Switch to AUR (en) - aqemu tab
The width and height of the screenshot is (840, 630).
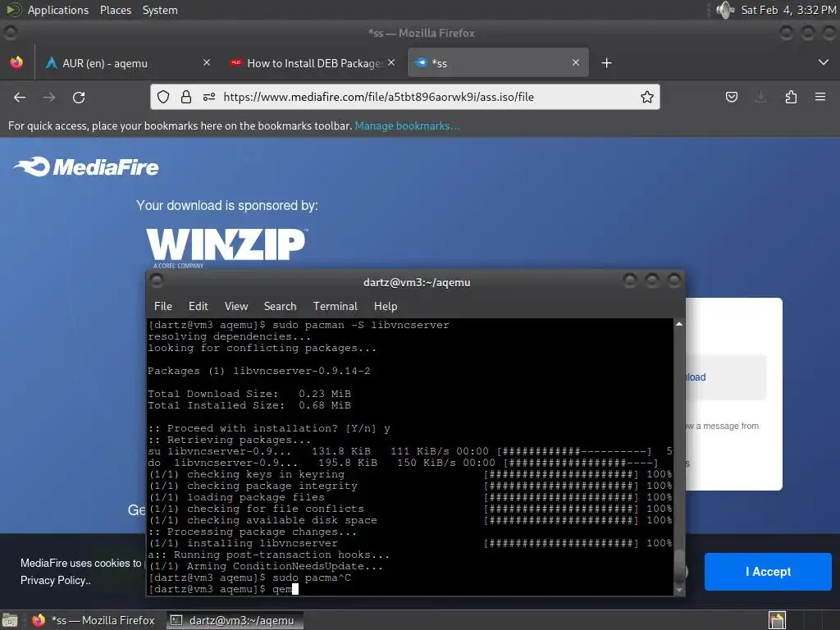pyautogui.click(x=129, y=62)
